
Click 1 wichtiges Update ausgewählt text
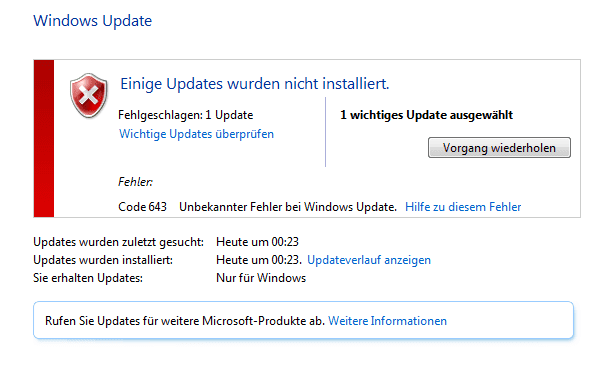426,115
